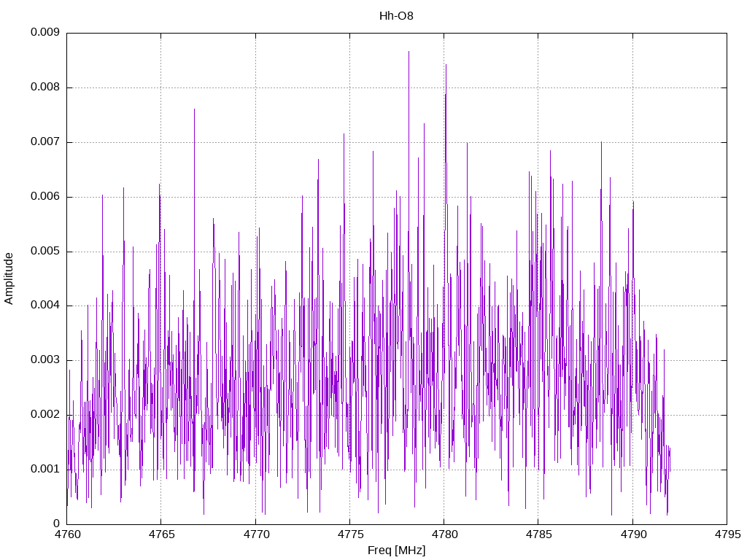Click the 4765 x-axis tick label
Viewport: 747px width, 560px height.
161,534
